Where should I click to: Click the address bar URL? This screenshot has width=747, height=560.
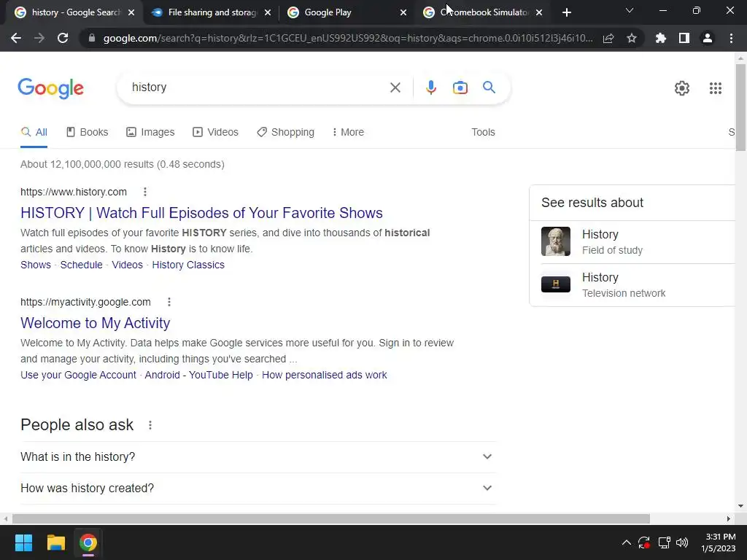click(x=348, y=38)
